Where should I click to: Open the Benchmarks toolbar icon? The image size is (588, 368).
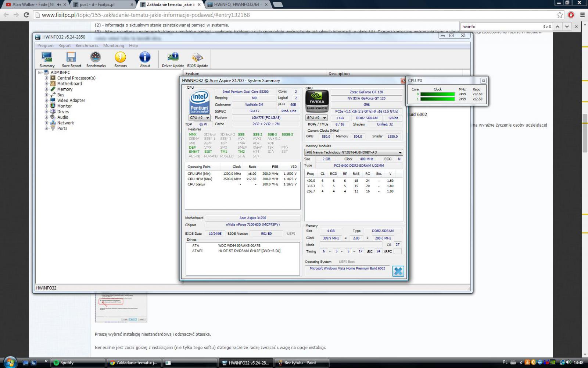click(96, 59)
